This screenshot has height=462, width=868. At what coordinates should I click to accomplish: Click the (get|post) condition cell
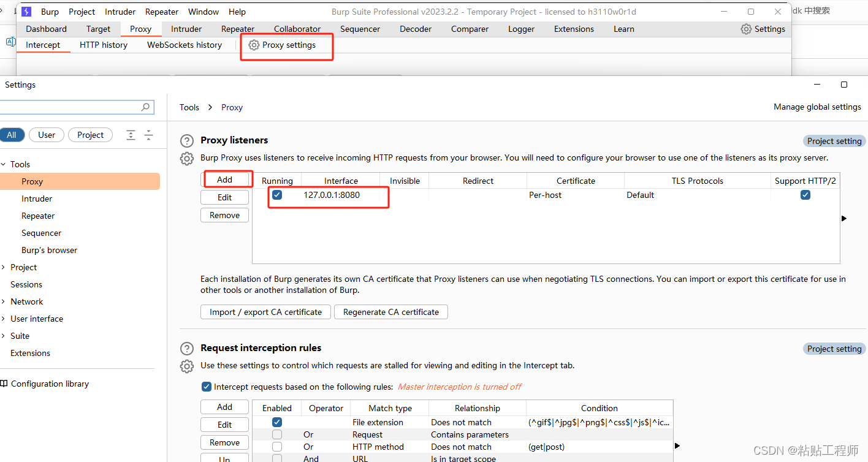point(600,447)
